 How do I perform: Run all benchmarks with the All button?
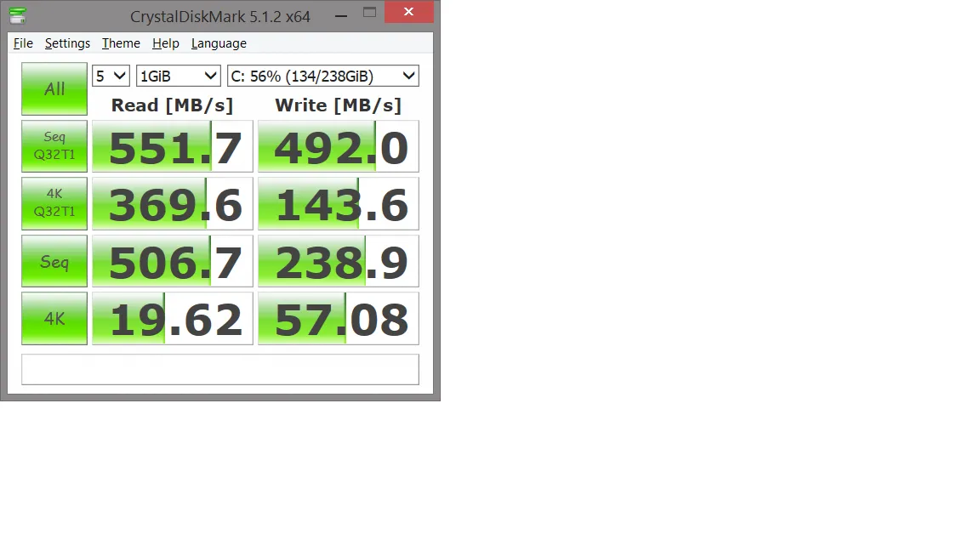click(54, 88)
